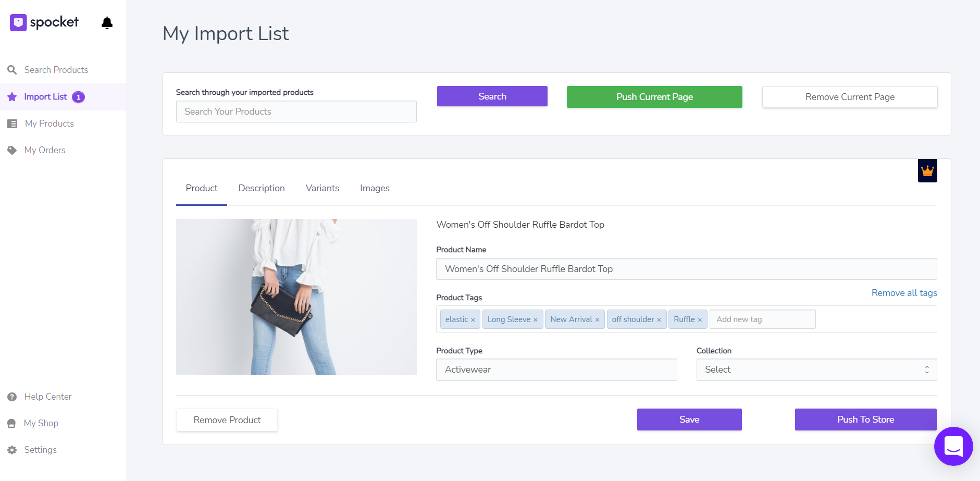Open the Collection Select dropdown
The height and width of the screenshot is (481, 980).
[816, 369]
